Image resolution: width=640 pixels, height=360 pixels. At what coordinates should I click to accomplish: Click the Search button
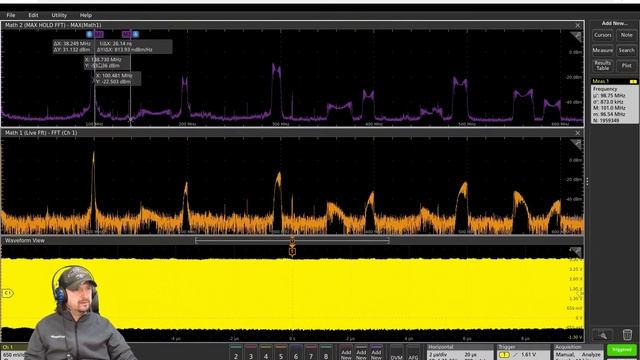pos(627,50)
